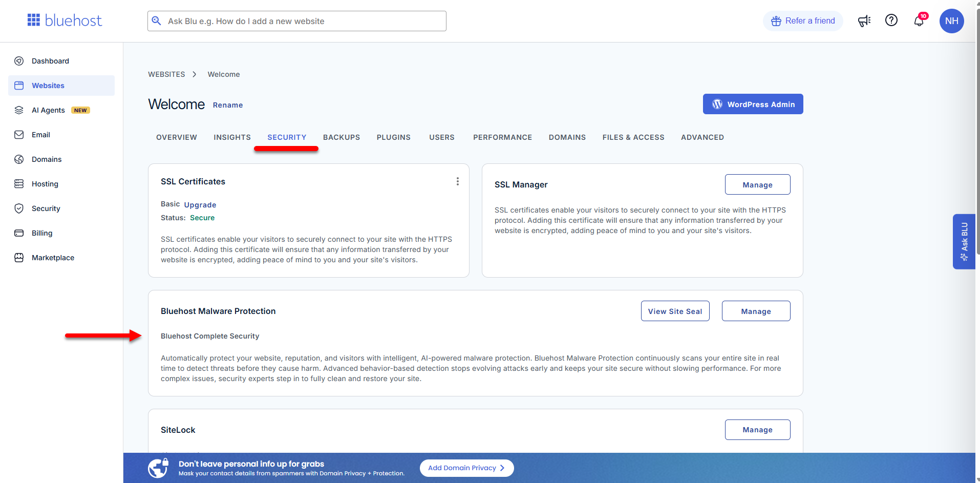Click the gift icon on Refer a friend

[x=776, y=21]
